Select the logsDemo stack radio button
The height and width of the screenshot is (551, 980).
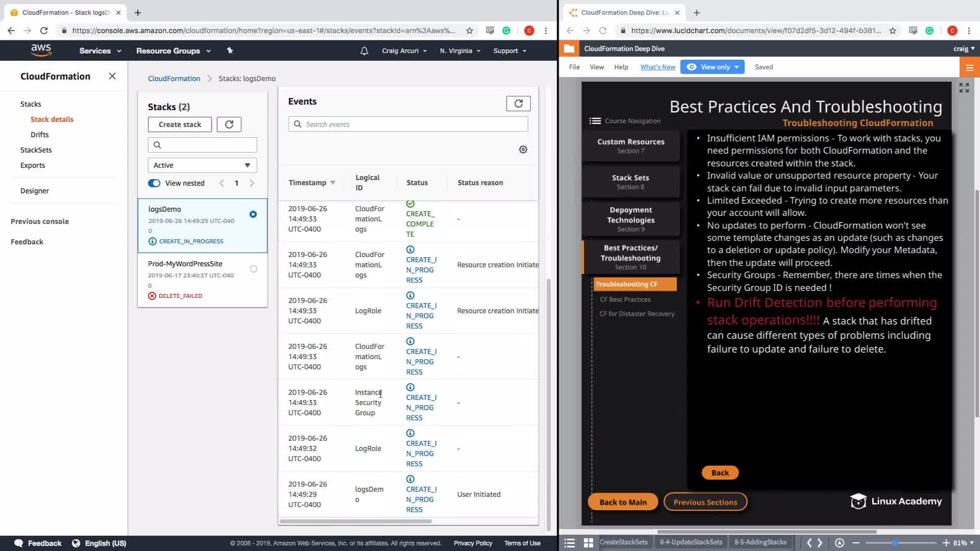[253, 214]
